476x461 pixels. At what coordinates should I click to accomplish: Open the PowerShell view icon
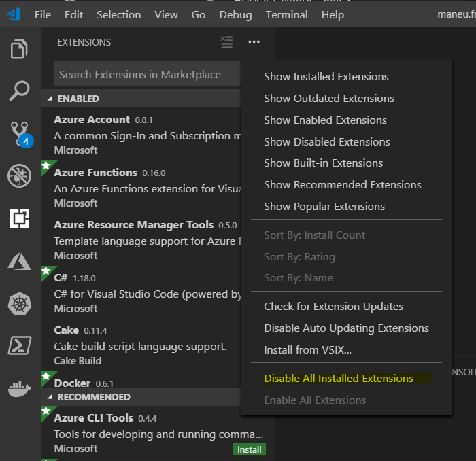[20, 345]
